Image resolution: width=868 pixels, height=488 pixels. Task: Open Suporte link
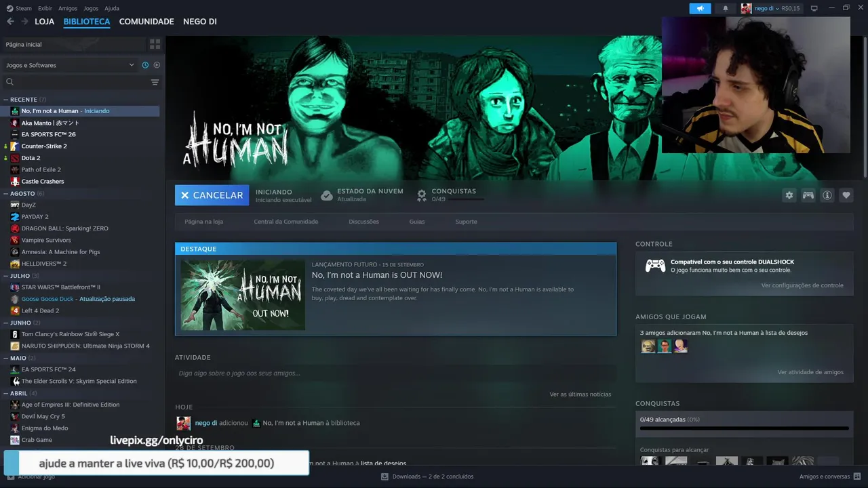click(x=467, y=222)
